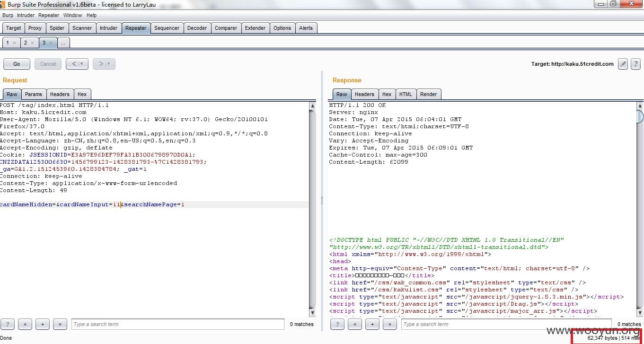This screenshot has height=344, width=644.
Task: Open the response Render tab
Action: tap(428, 94)
